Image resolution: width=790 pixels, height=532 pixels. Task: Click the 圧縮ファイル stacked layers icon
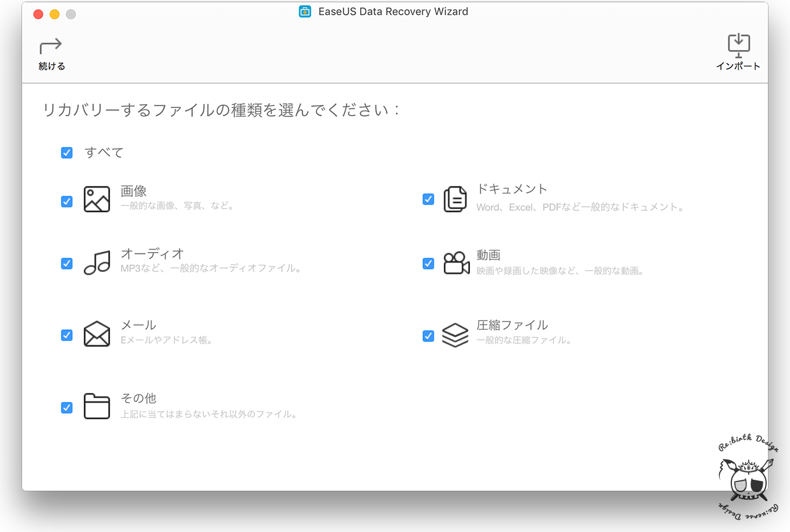pos(455,335)
